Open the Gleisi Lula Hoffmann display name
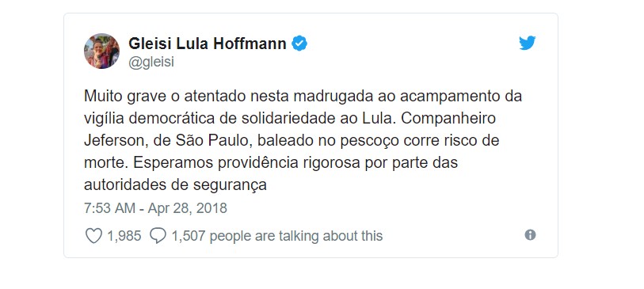Screen dimensions: 644x289 click(x=208, y=43)
